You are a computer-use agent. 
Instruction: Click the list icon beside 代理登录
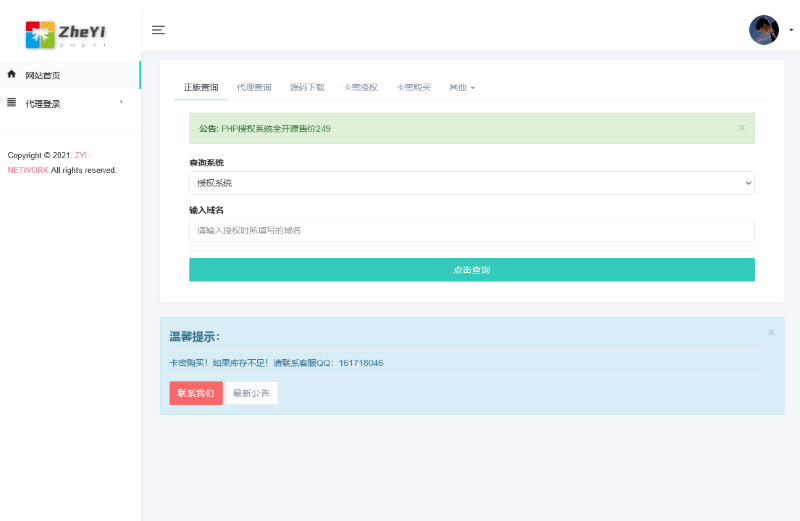pyautogui.click(x=12, y=103)
